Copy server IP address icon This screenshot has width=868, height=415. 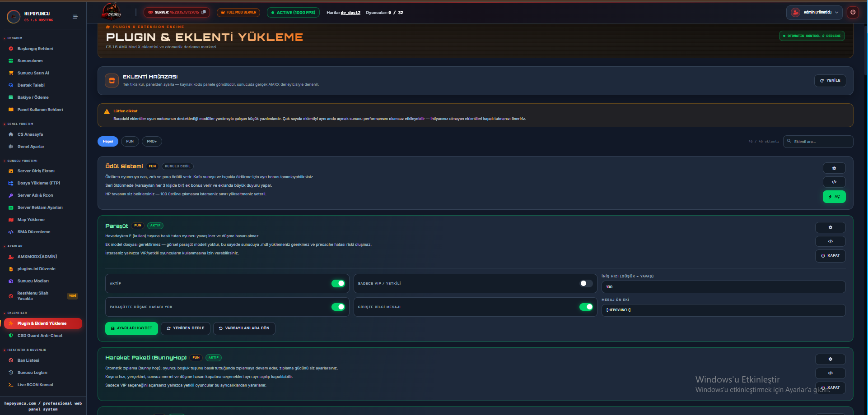(204, 12)
